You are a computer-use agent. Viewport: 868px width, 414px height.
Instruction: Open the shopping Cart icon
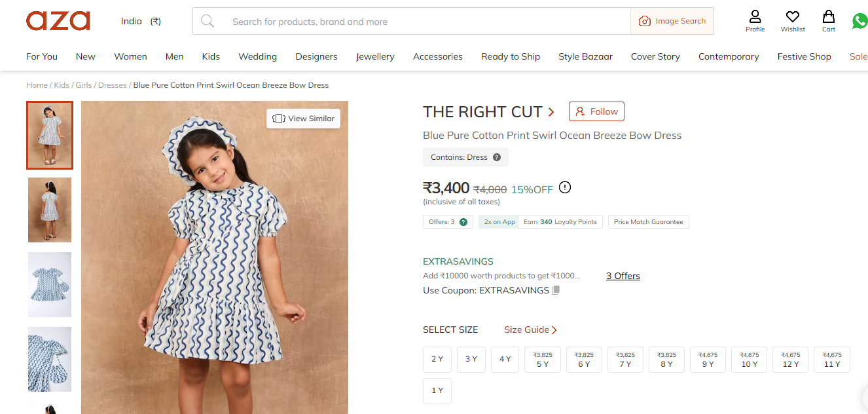coord(829,20)
